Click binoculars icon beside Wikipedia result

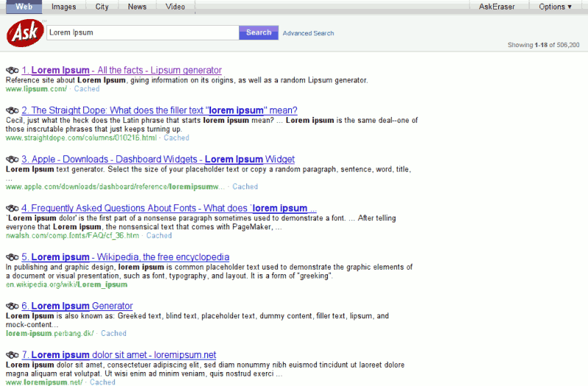click(12, 257)
